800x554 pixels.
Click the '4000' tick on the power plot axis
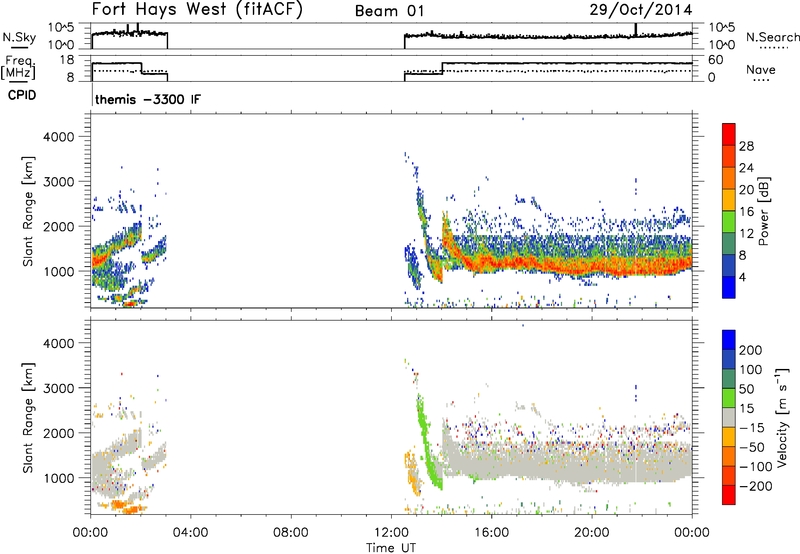pos(58,137)
